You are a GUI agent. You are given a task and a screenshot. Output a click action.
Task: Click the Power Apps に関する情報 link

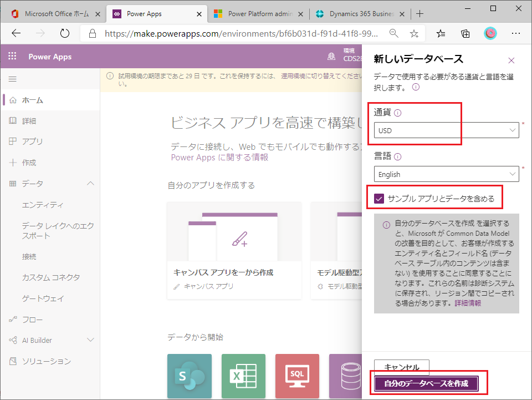coord(219,157)
